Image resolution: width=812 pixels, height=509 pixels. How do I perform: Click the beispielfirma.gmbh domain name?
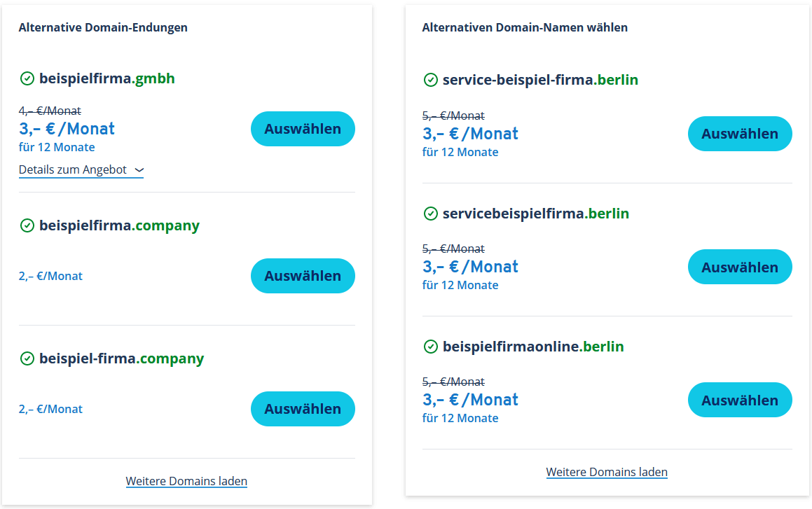click(107, 78)
